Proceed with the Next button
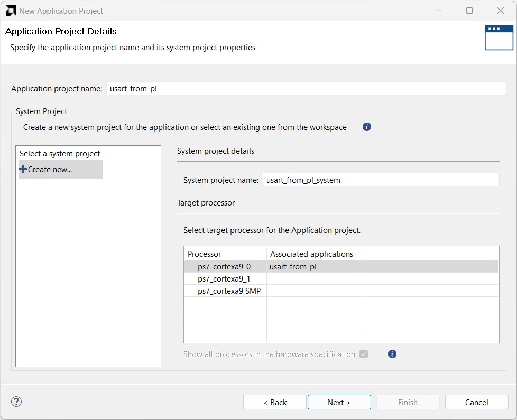517x420 pixels. [339, 402]
